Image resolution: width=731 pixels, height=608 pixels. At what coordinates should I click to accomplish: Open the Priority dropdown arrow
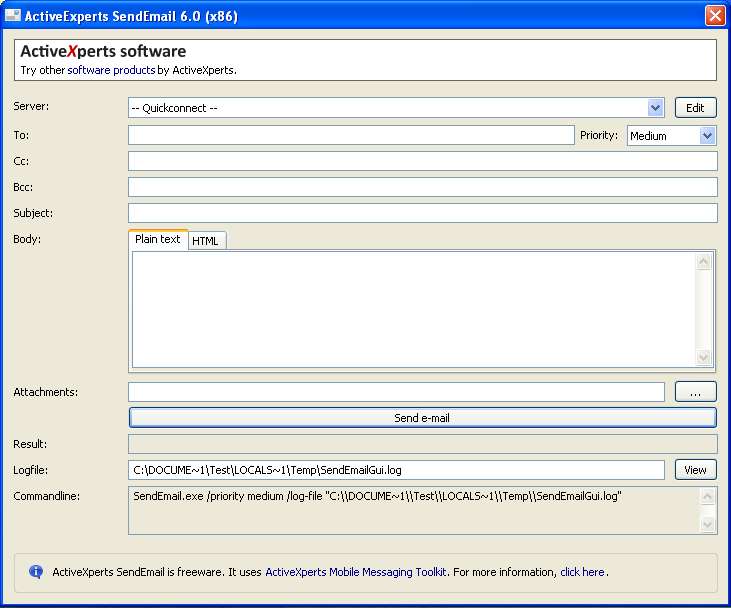click(x=707, y=136)
